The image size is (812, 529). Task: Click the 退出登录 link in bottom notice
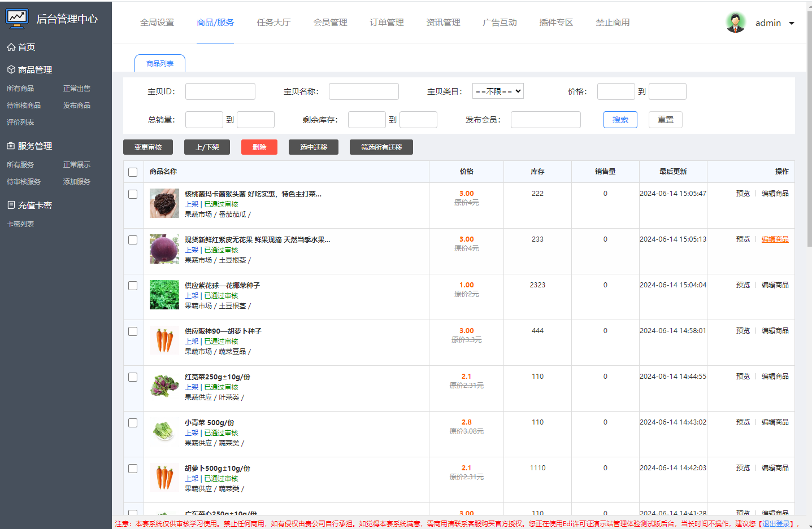tap(777, 524)
